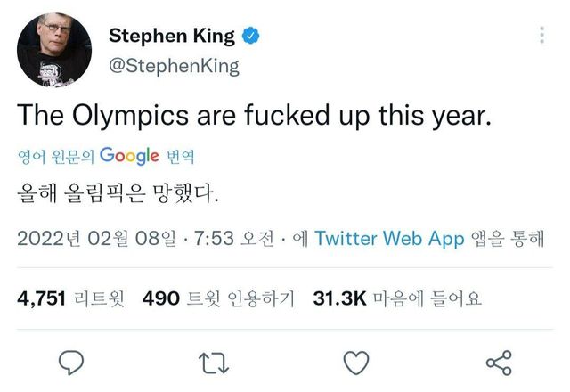Click the Google logo in translation line

[129, 156]
